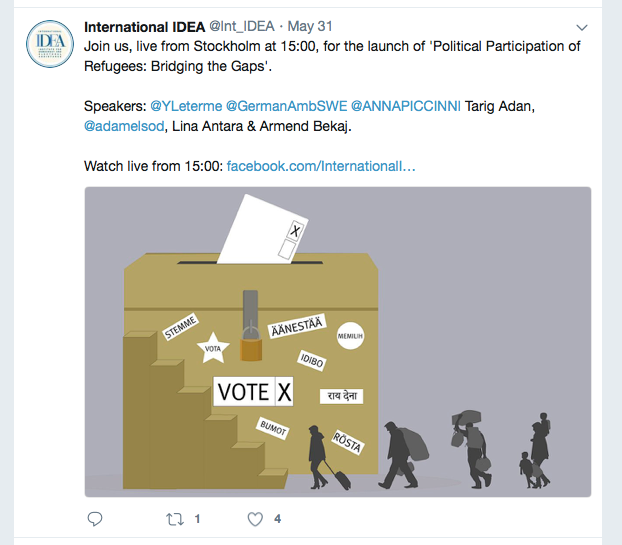The width and height of the screenshot is (622, 545).
Task: Click the reply speech bubble icon
Action: [x=95, y=519]
